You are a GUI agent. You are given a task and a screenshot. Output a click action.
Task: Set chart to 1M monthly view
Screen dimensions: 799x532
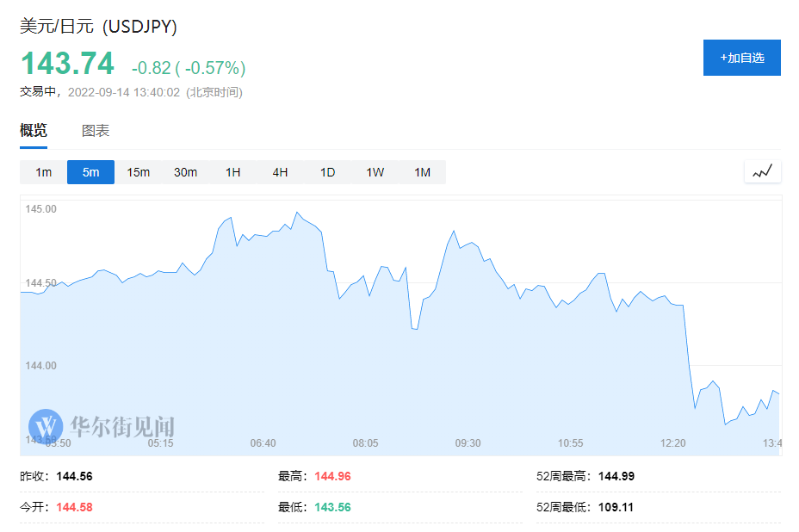pyautogui.click(x=422, y=172)
